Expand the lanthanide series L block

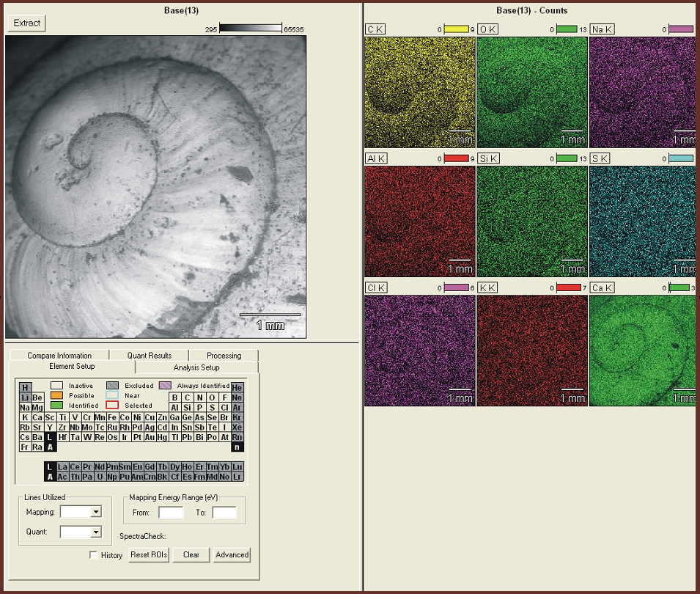click(50, 437)
